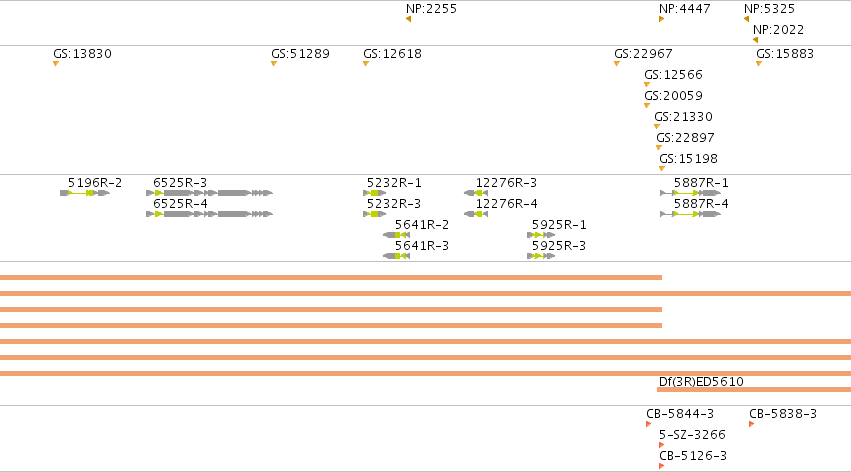Click the 12276R-4 label
This screenshot has height=472, width=851.
click(x=506, y=204)
